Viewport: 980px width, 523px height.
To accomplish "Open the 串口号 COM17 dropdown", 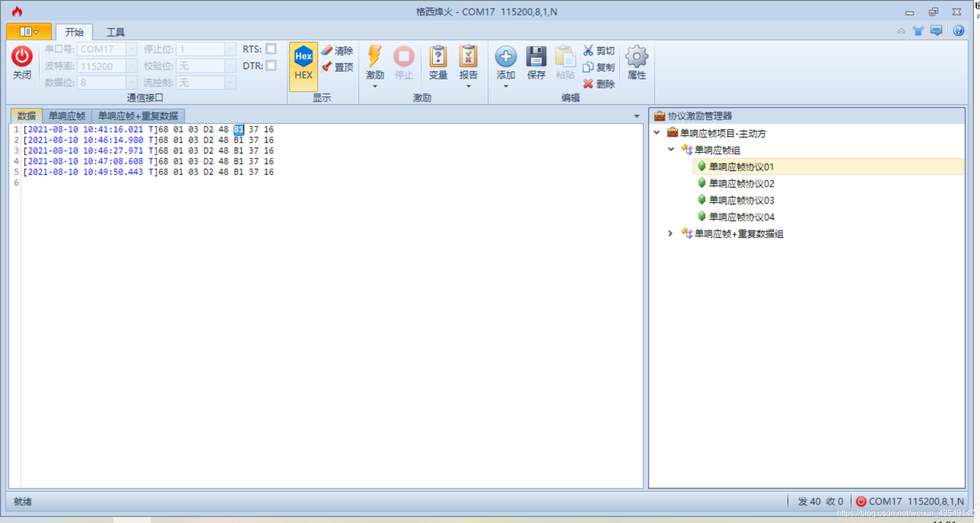I will point(131,49).
